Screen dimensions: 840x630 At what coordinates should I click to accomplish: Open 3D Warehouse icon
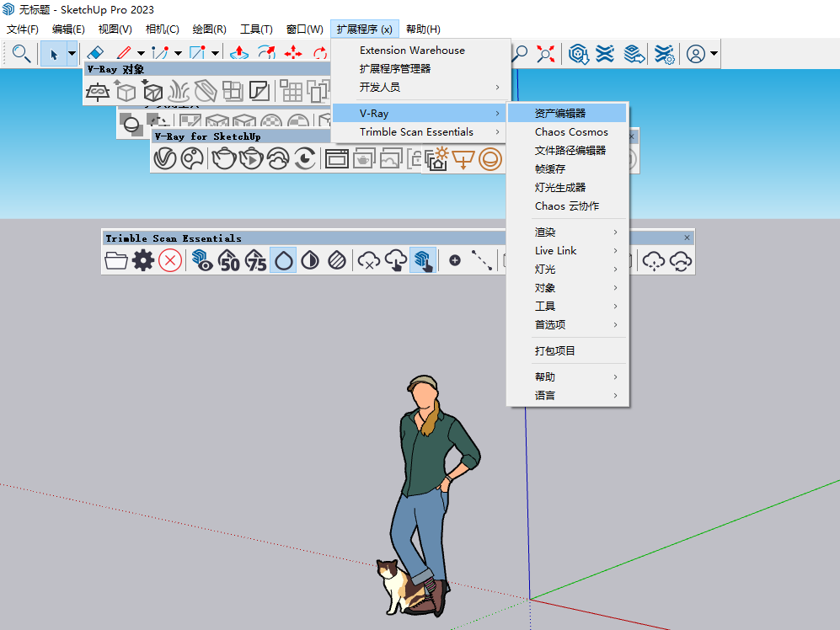[x=579, y=54]
